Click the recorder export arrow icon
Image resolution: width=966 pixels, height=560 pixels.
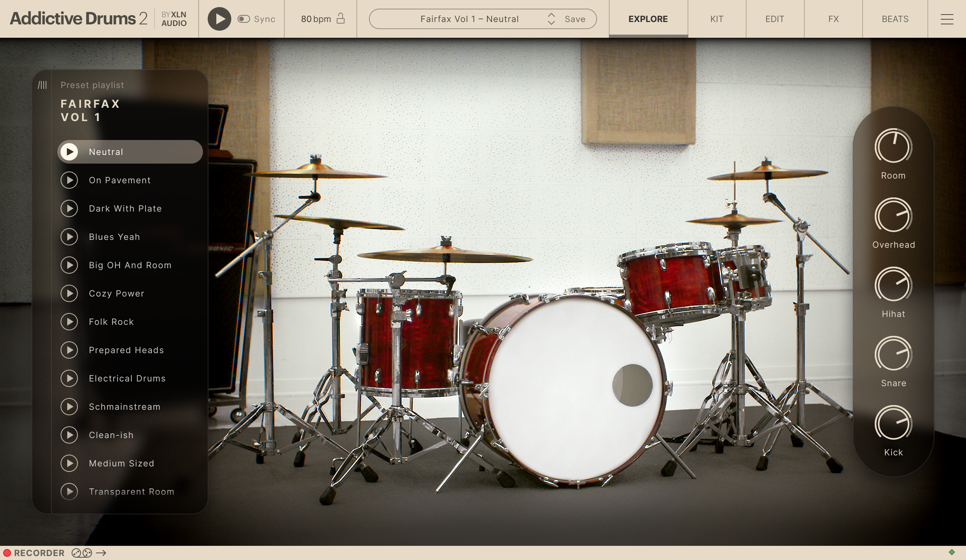101,553
